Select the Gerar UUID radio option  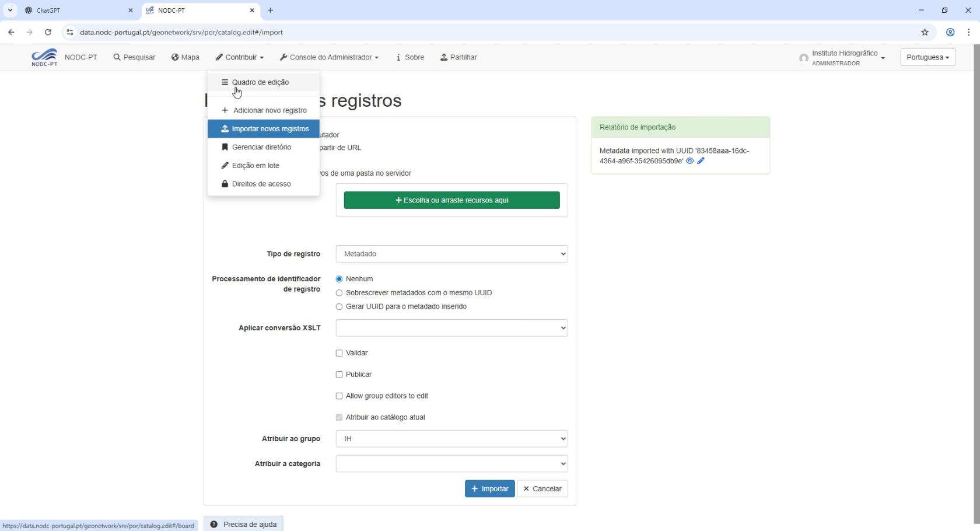(x=339, y=307)
